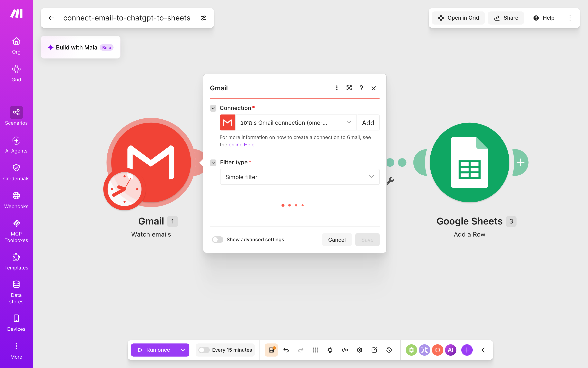Select the Gmail Watch emails module
This screenshot has height=368, width=588.
(x=151, y=162)
